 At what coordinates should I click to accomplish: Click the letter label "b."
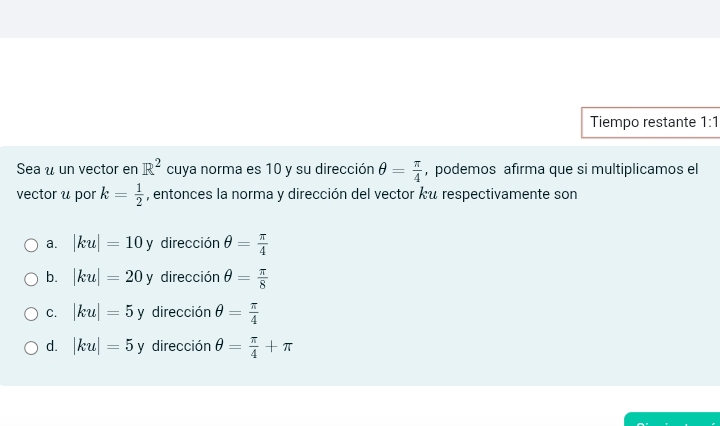52,278
